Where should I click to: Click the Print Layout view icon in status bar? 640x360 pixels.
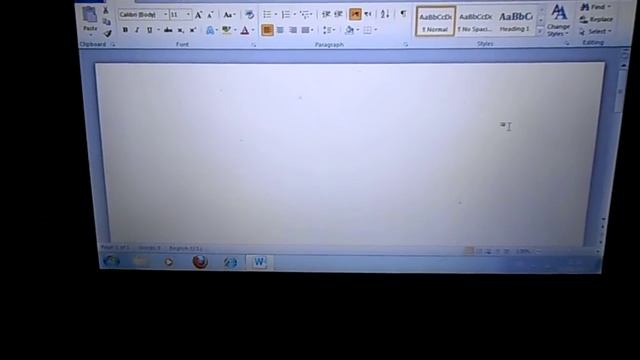click(x=469, y=251)
